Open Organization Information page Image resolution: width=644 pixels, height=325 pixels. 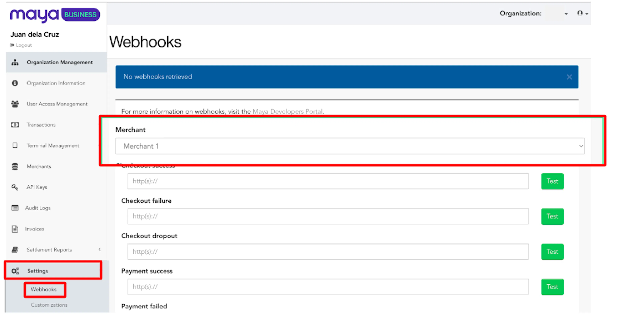(56, 83)
